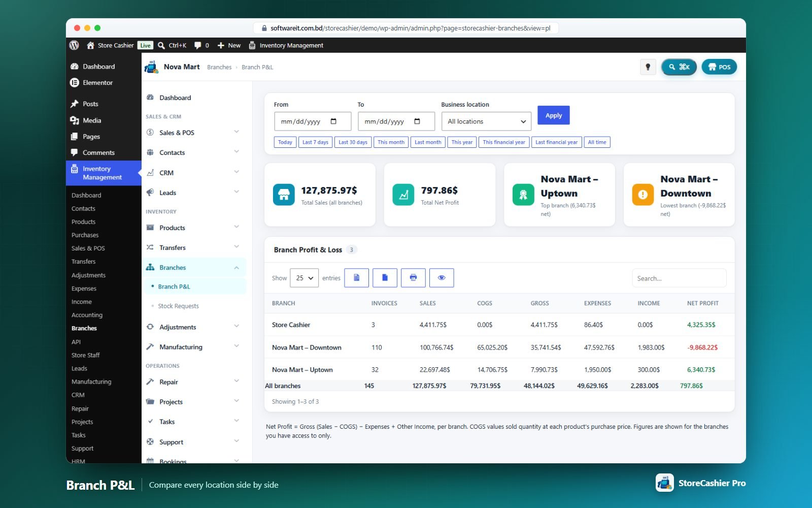
Task: Click the first table export icon
Action: point(356,278)
